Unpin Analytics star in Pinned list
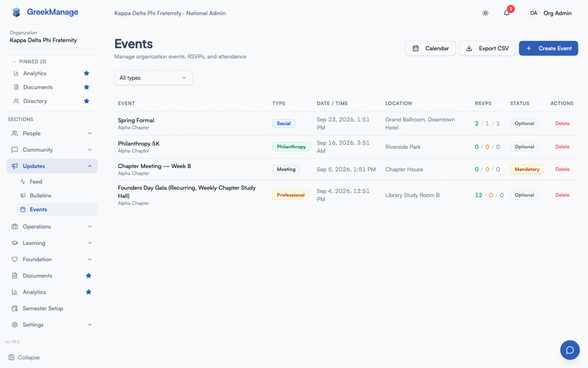The height and width of the screenshot is (368, 588). pos(87,73)
